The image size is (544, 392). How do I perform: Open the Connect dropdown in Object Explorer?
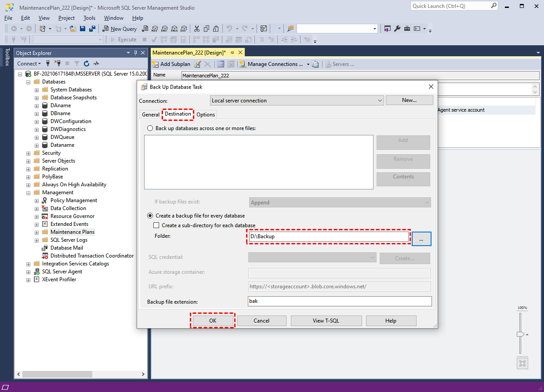(x=29, y=64)
